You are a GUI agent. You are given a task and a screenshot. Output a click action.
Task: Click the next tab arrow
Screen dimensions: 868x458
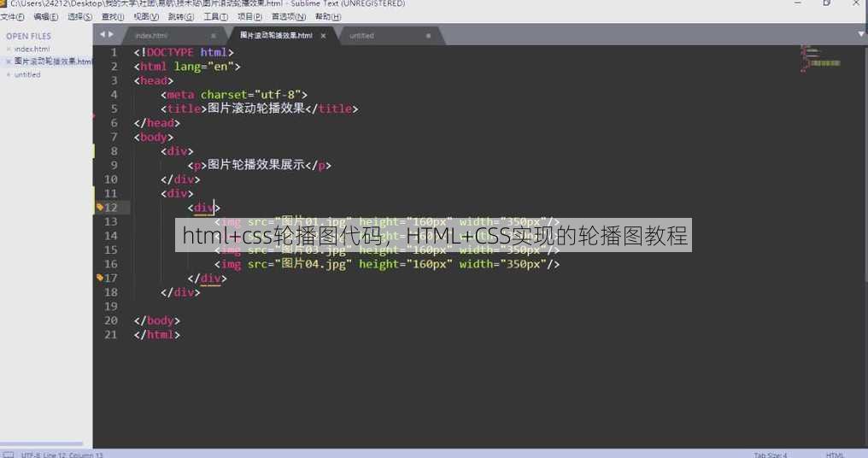[111, 34]
